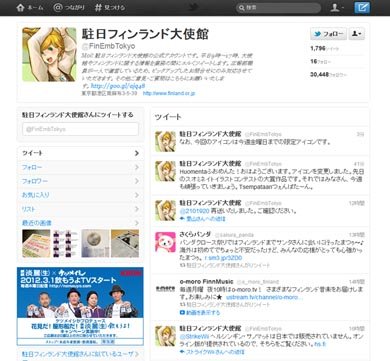Select フォロワー in the sidebar list

pos(80,181)
